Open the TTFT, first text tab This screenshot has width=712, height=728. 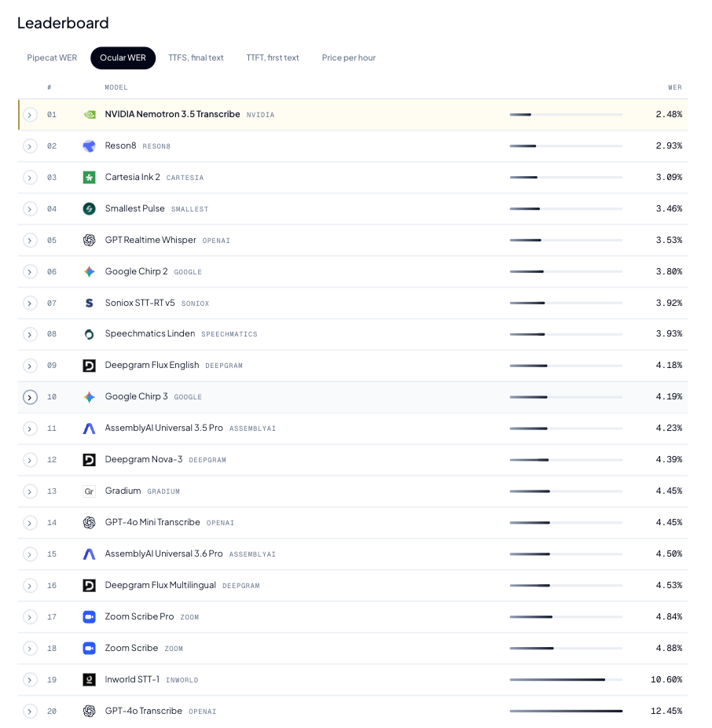click(273, 57)
